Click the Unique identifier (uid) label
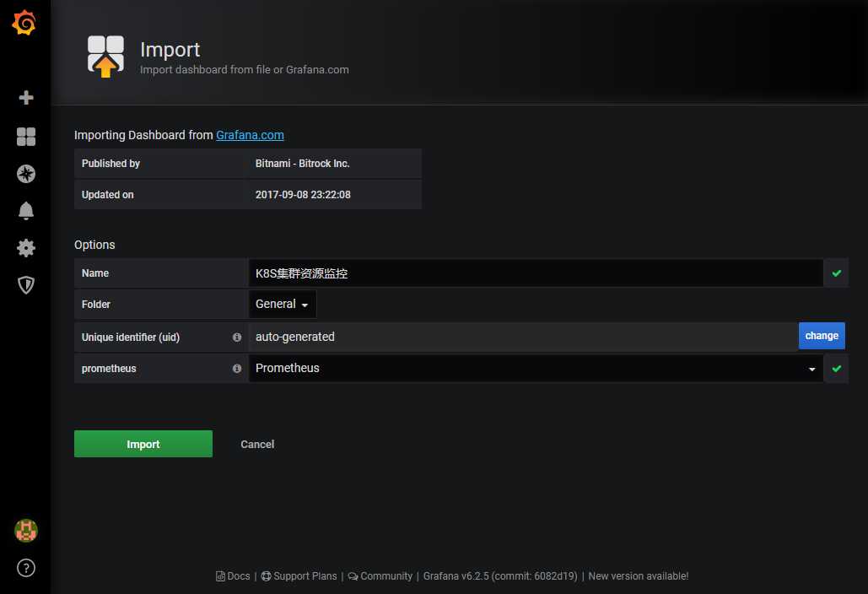Screen dimensions: 868x594 point(131,337)
